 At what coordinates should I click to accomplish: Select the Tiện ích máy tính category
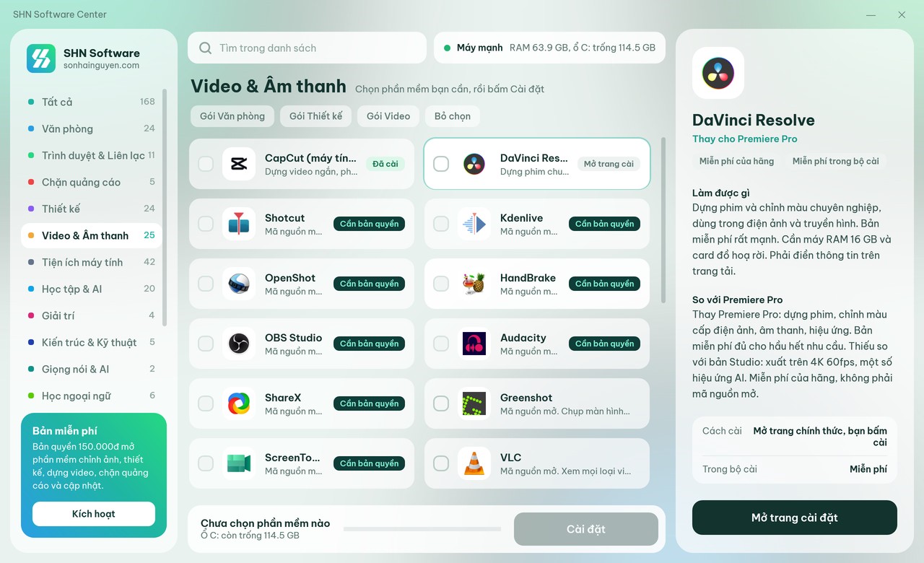click(92, 262)
